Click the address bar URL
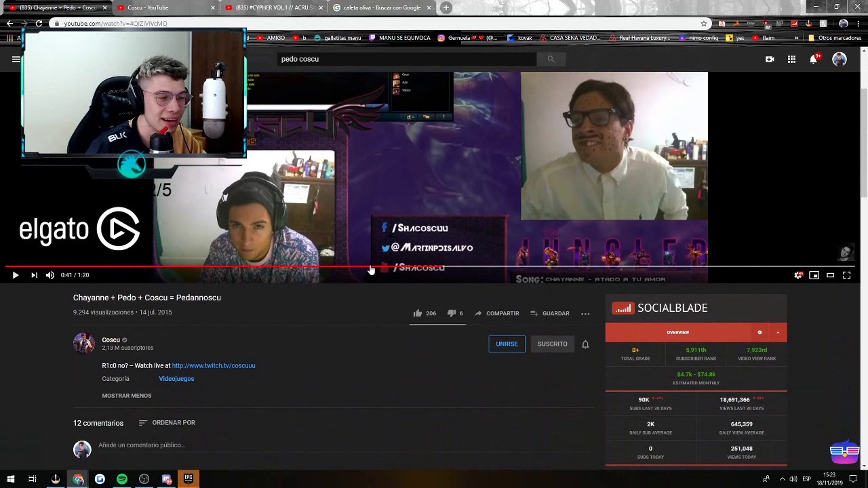The width and height of the screenshot is (868, 488). (x=115, y=24)
